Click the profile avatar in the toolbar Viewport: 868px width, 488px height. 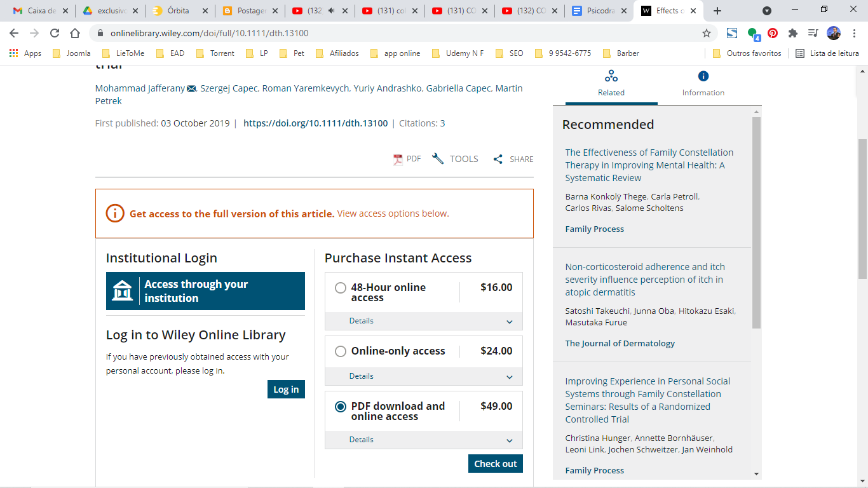[x=834, y=33]
